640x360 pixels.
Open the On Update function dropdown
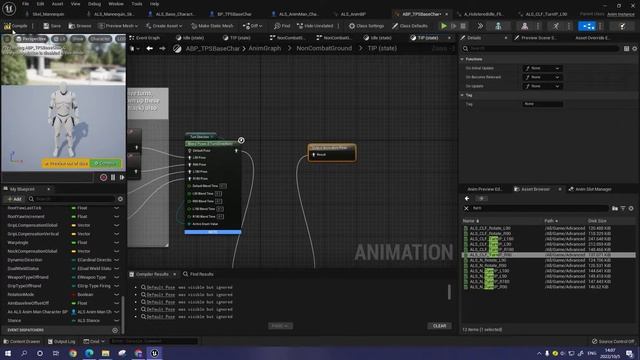point(542,86)
